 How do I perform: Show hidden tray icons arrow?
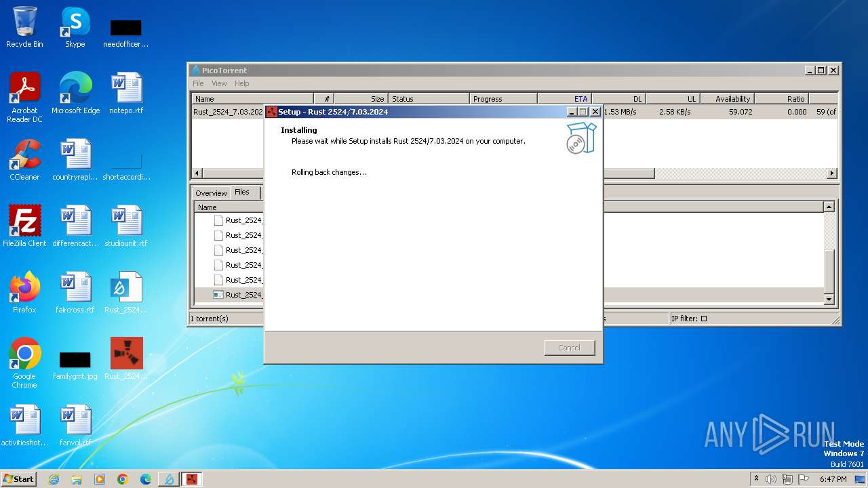(x=756, y=479)
